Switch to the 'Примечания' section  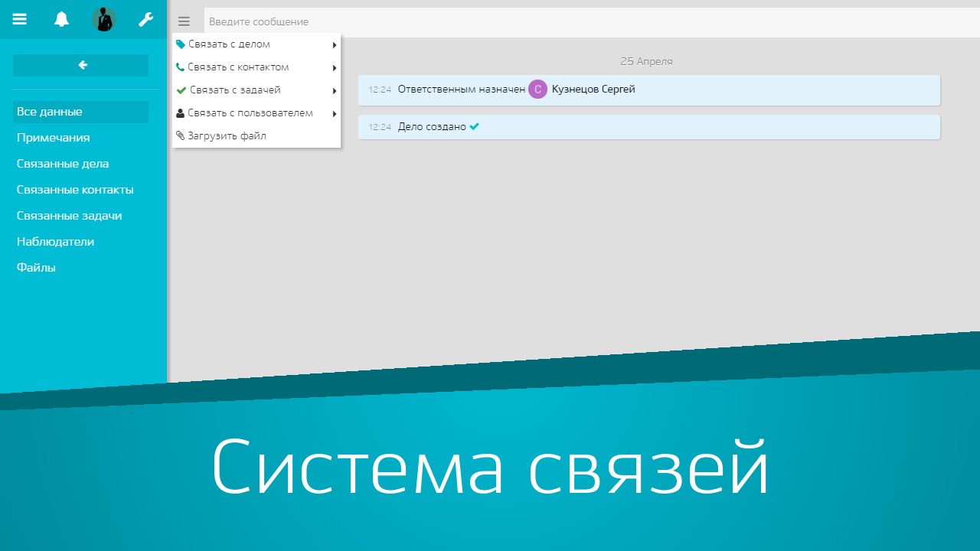tap(53, 138)
